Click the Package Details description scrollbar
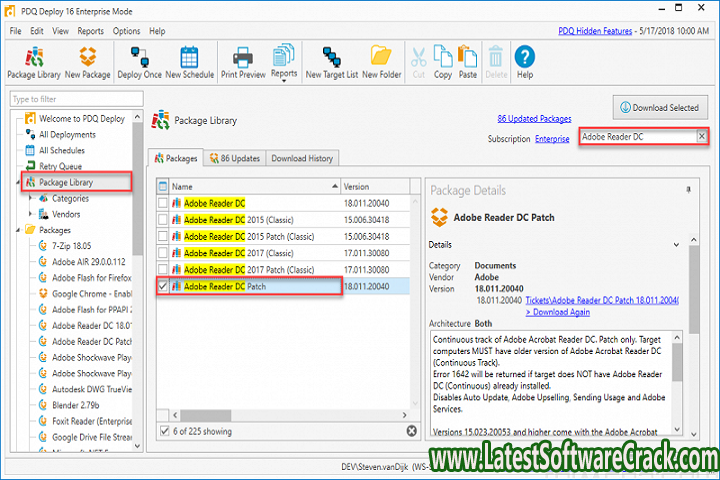The image size is (720, 480). 677,362
